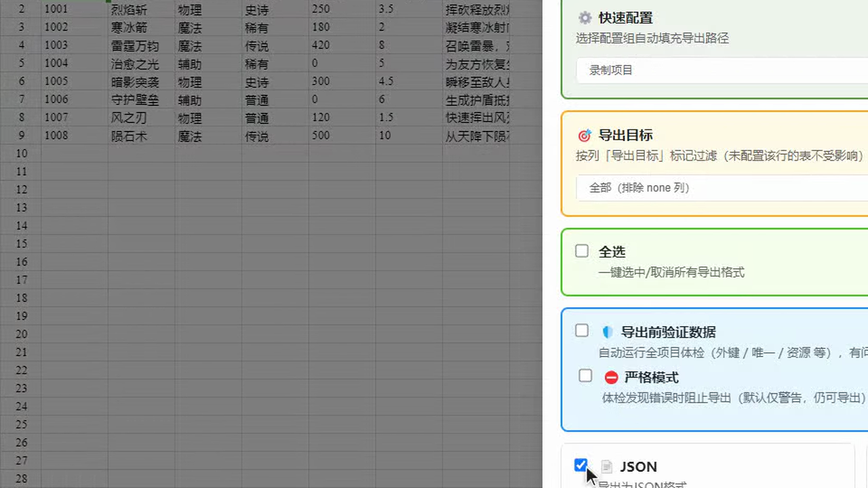Select spreadsheet row header 28
This screenshot has height=488, width=868.
click(20, 479)
